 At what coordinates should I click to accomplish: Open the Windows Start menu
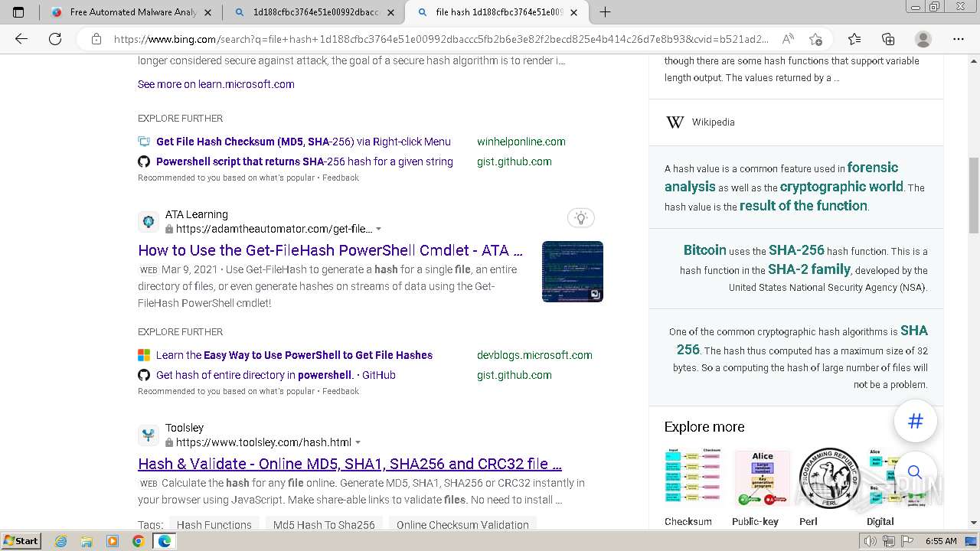(21, 541)
